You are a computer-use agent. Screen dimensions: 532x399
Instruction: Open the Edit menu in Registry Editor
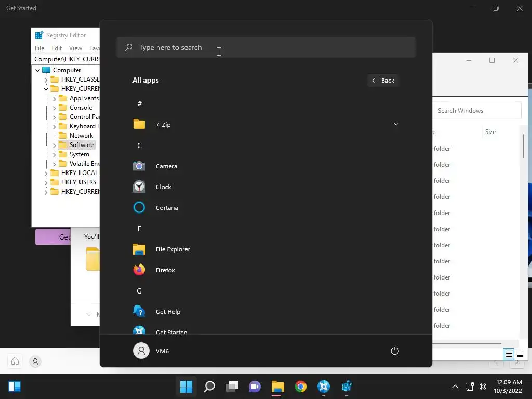56,48
